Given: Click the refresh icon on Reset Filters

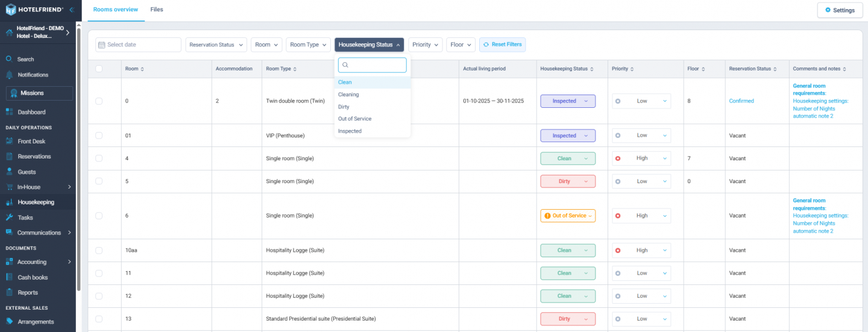Looking at the screenshot, I should (x=486, y=45).
